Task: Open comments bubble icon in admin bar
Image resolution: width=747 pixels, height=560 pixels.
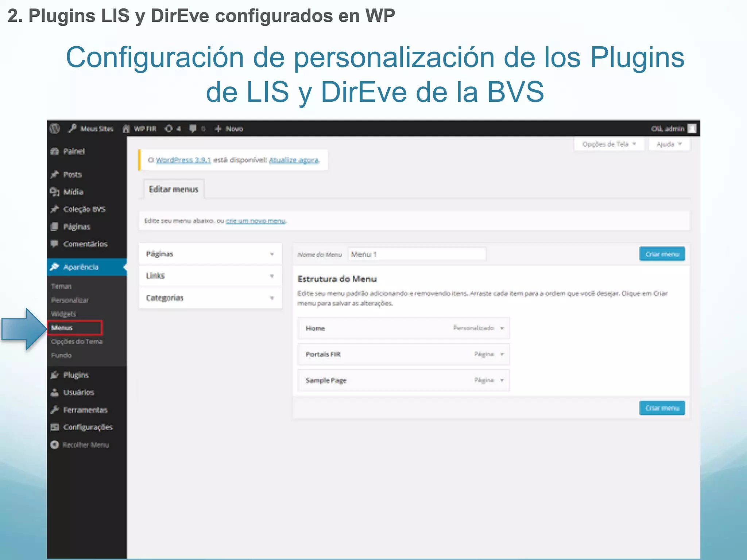Action: coord(193,128)
